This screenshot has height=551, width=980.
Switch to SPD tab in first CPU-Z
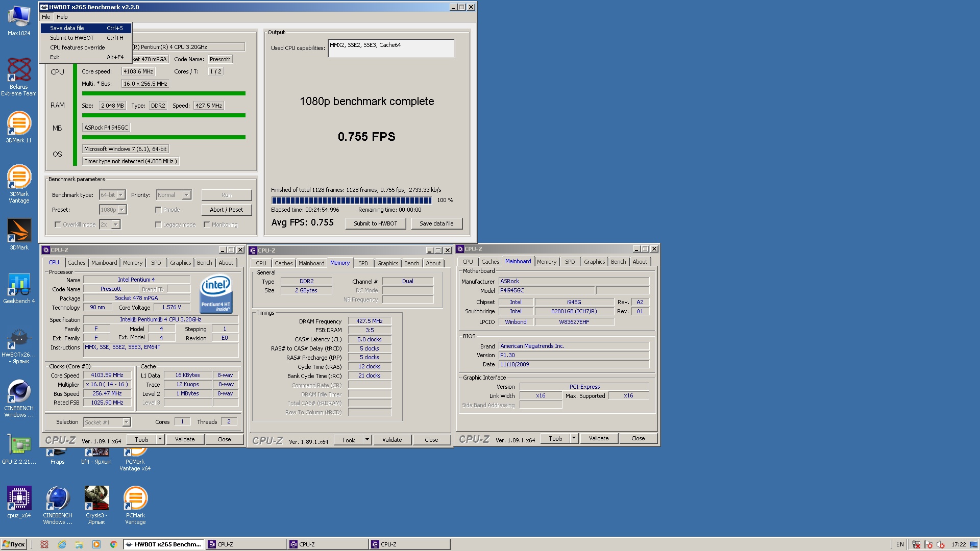[x=156, y=263]
